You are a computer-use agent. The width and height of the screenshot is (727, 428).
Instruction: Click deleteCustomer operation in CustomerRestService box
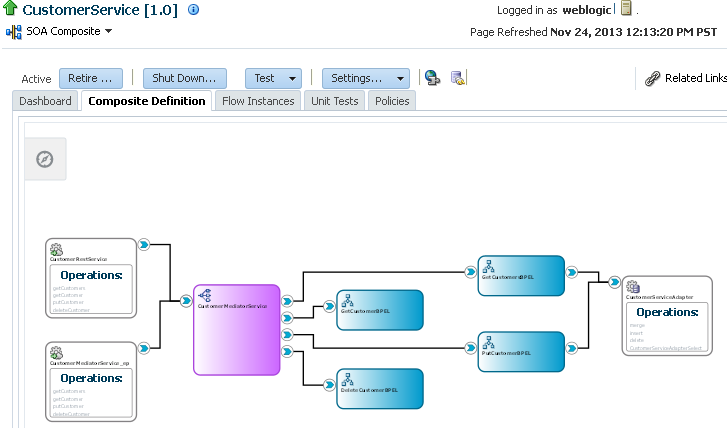click(x=71, y=310)
